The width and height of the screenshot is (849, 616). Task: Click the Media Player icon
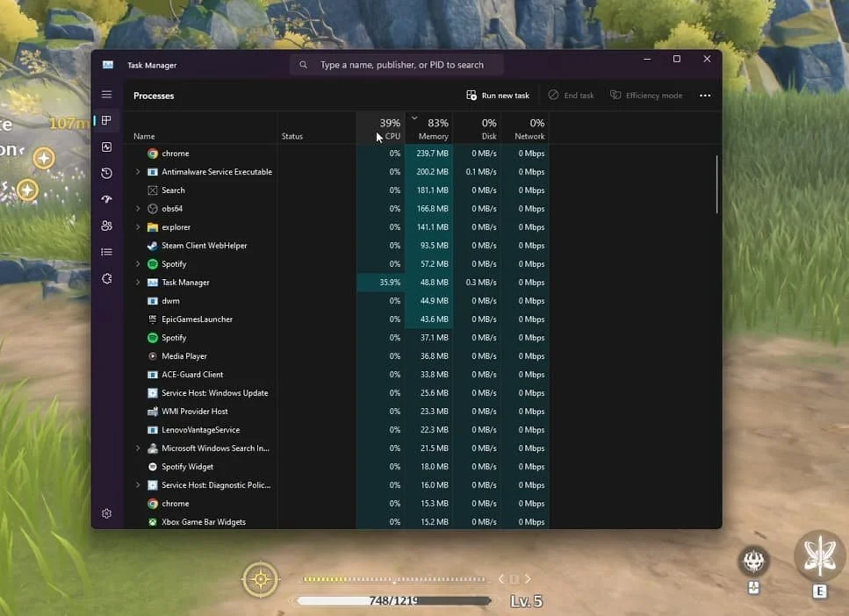click(153, 356)
